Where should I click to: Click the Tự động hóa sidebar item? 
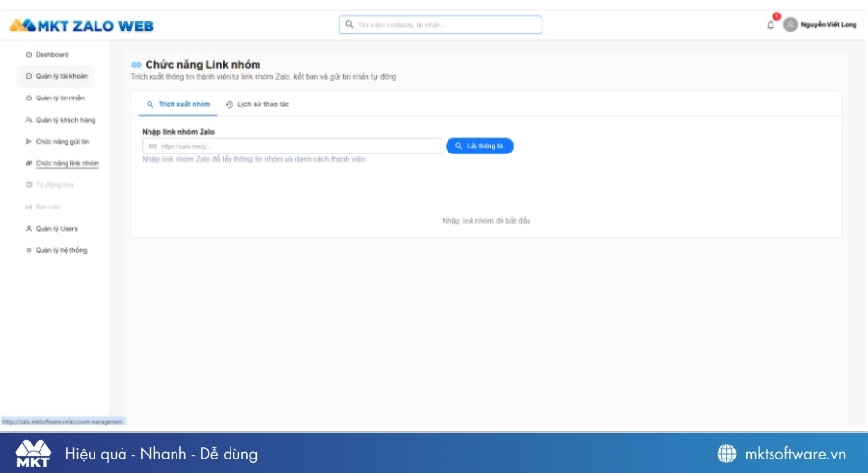tap(54, 185)
